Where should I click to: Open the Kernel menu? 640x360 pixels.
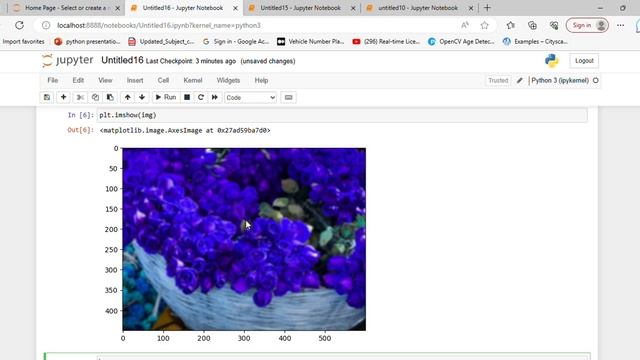193,80
